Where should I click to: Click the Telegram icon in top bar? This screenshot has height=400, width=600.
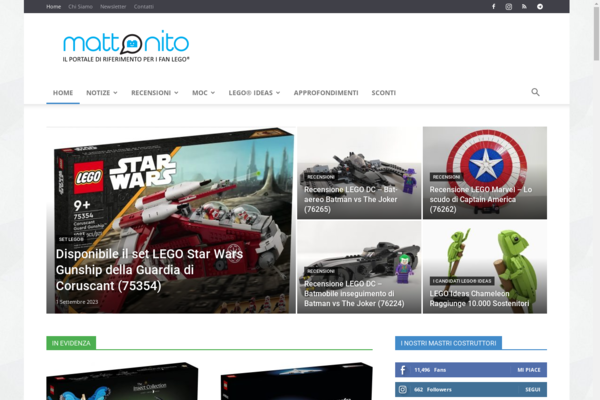click(x=540, y=6)
